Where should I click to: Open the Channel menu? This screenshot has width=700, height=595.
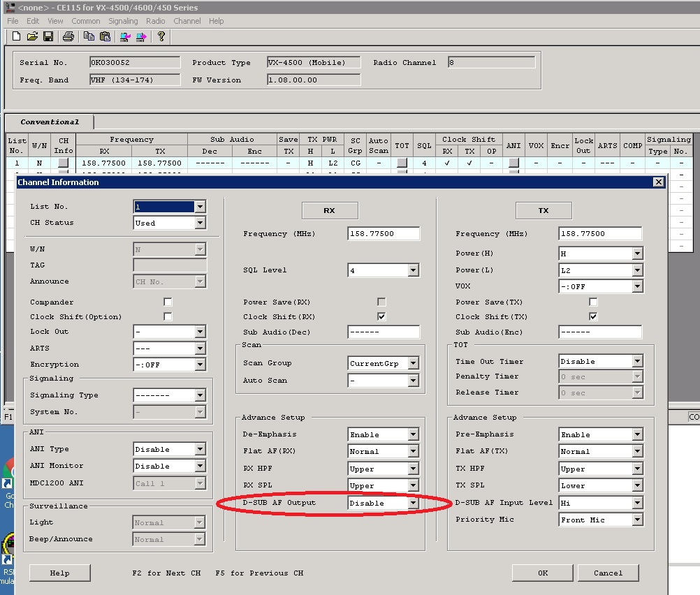pos(187,21)
